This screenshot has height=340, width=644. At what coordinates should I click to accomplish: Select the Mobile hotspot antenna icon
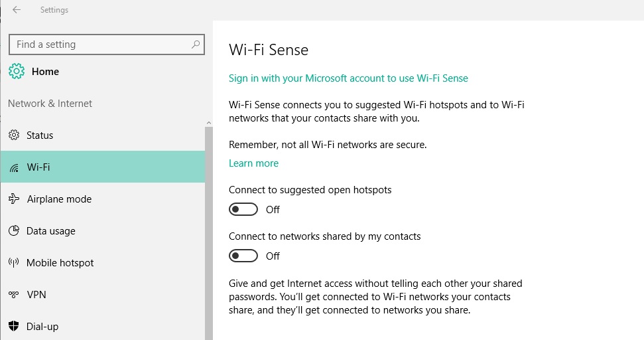tap(14, 263)
